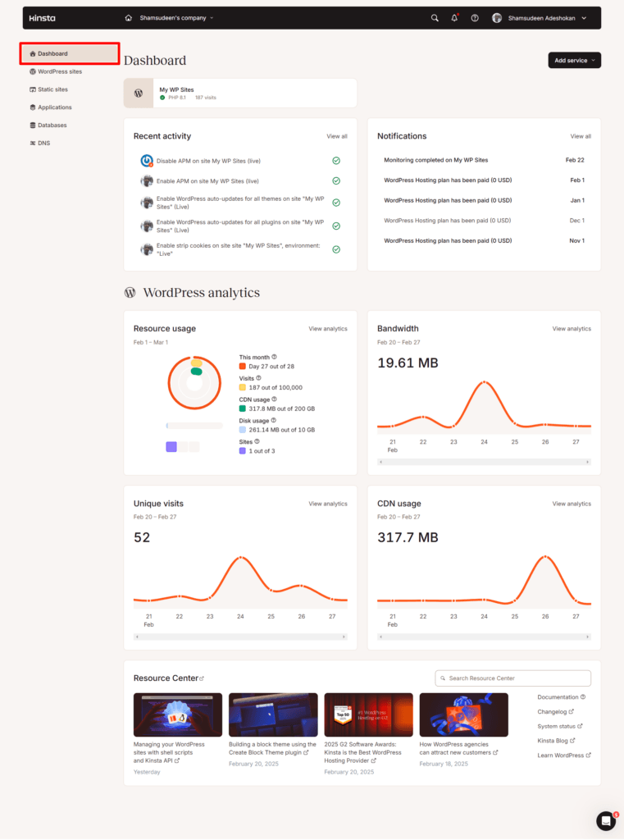Click the Feb 1 hosting plan paid notification
Screen dimensions: 624x840
(485, 180)
